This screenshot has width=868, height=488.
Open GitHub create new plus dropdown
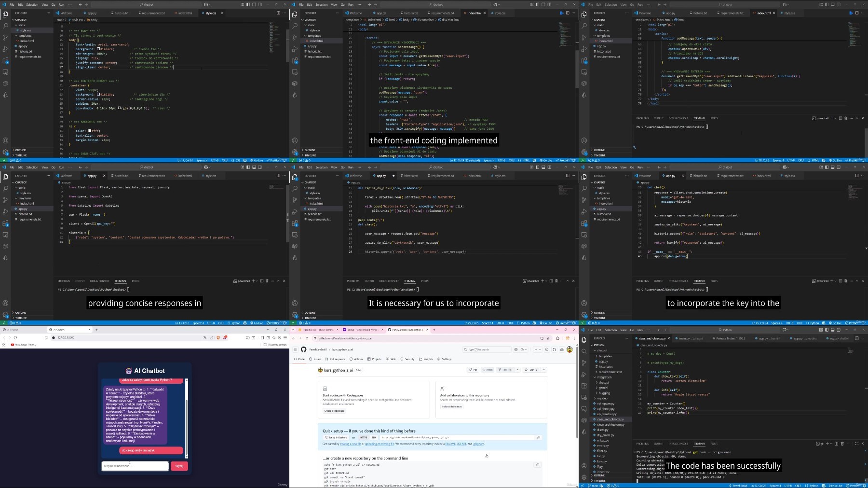coord(538,349)
